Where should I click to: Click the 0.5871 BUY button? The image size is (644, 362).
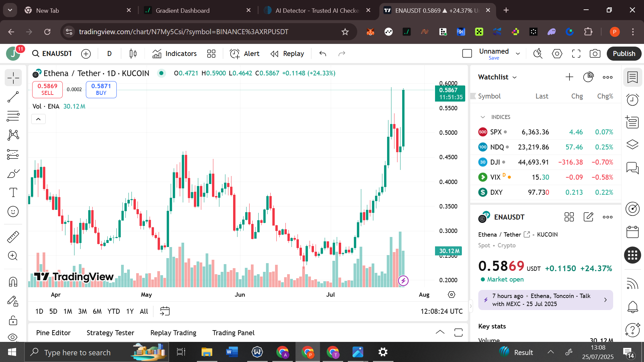point(101,89)
